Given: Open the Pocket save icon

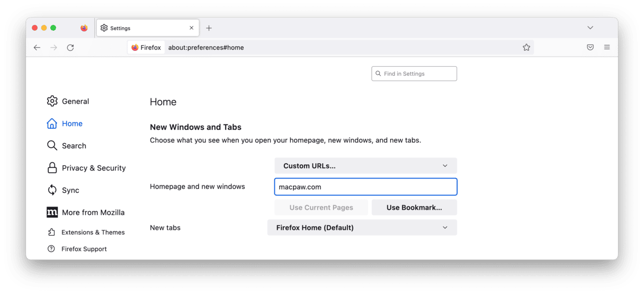Looking at the screenshot, I should tap(590, 48).
